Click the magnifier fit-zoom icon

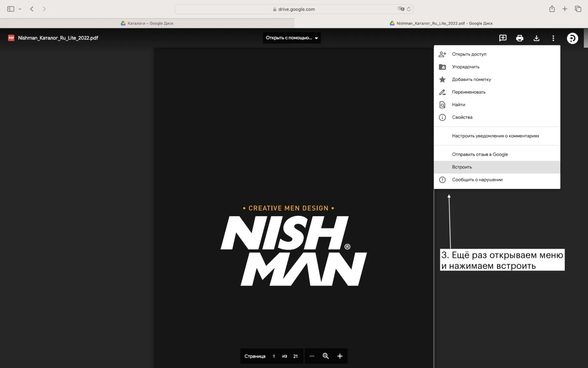pos(326,356)
